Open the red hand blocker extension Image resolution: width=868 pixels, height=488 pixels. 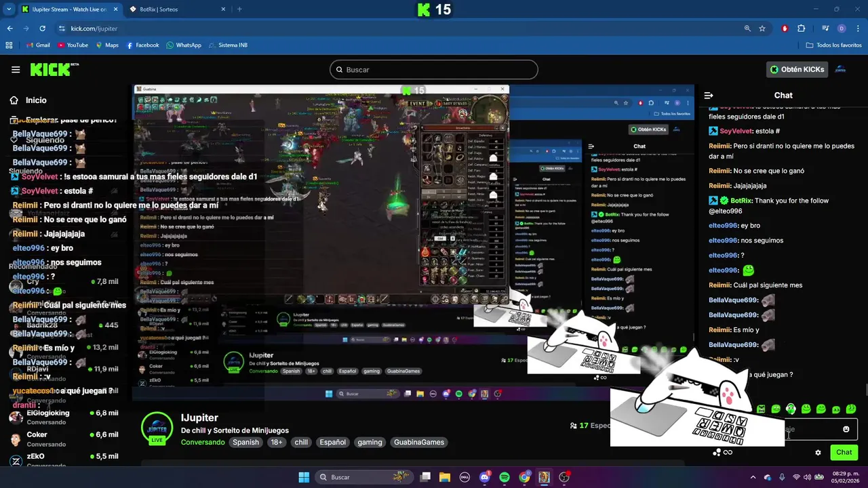point(785,28)
